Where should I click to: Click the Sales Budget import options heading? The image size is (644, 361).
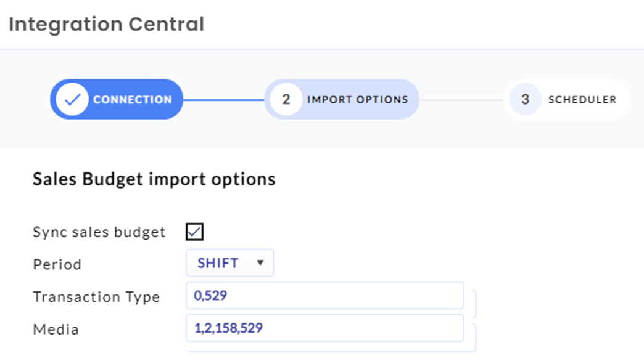[x=154, y=179]
